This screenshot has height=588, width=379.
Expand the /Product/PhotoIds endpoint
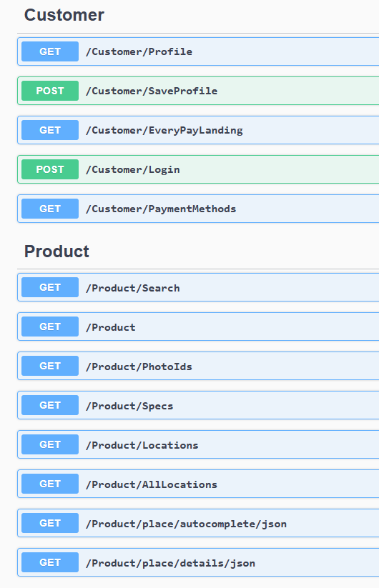click(198, 366)
